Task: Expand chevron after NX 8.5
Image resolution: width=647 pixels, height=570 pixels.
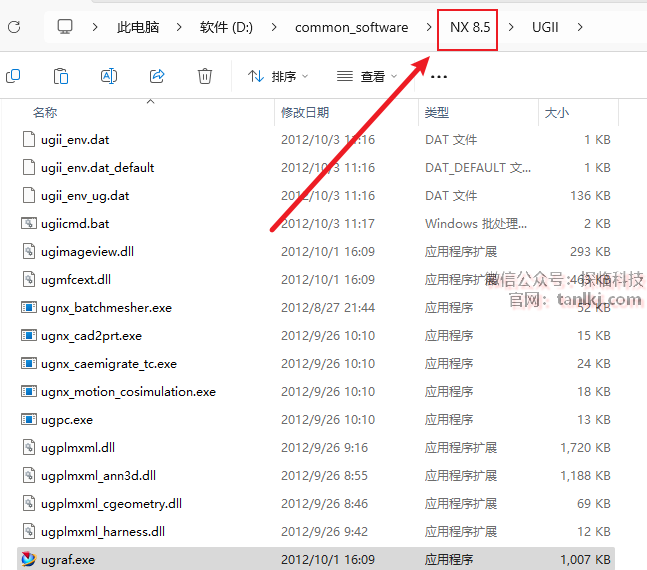Action: pos(511,27)
